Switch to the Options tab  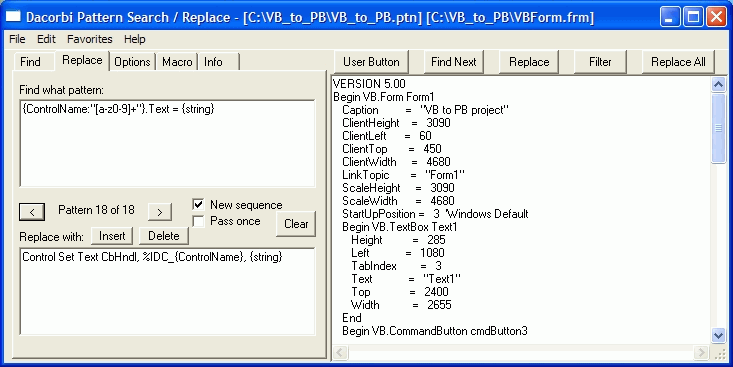(132, 62)
